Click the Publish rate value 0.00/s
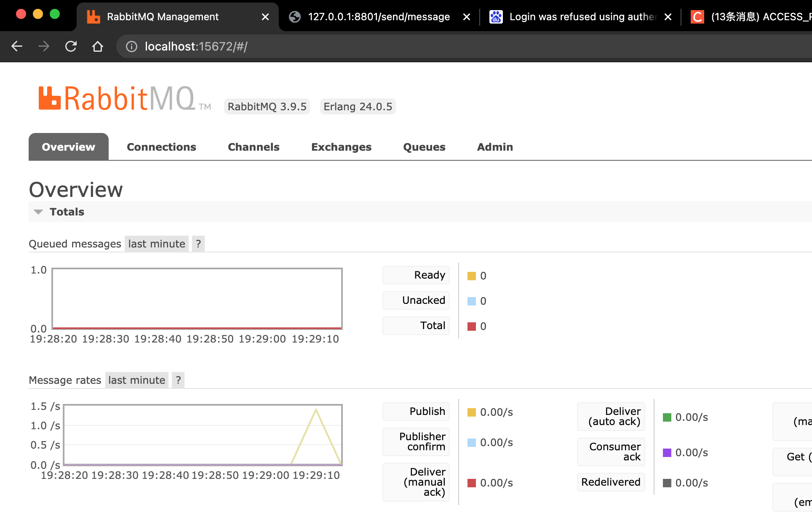Image resolution: width=812 pixels, height=526 pixels. click(497, 412)
